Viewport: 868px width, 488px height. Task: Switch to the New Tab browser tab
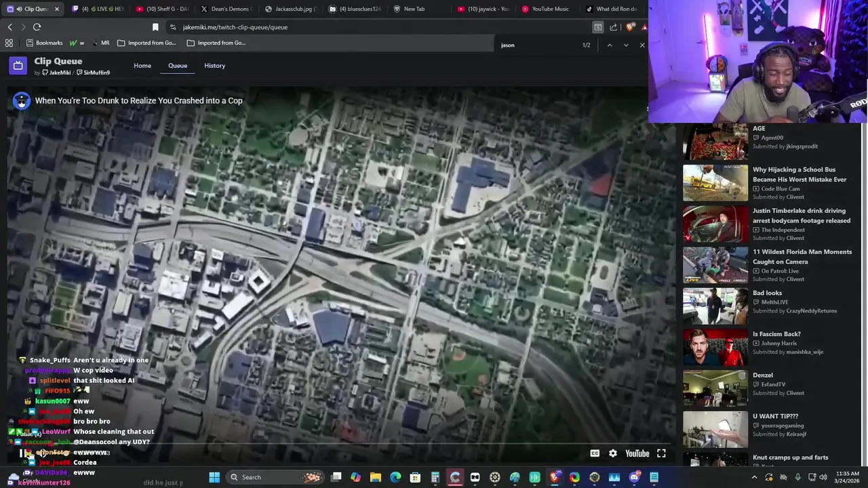click(x=419, y=9)
